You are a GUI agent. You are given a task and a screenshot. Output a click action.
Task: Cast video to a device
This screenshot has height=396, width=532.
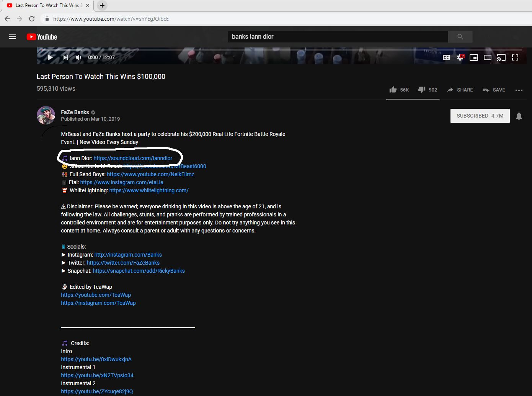(501, 57)
